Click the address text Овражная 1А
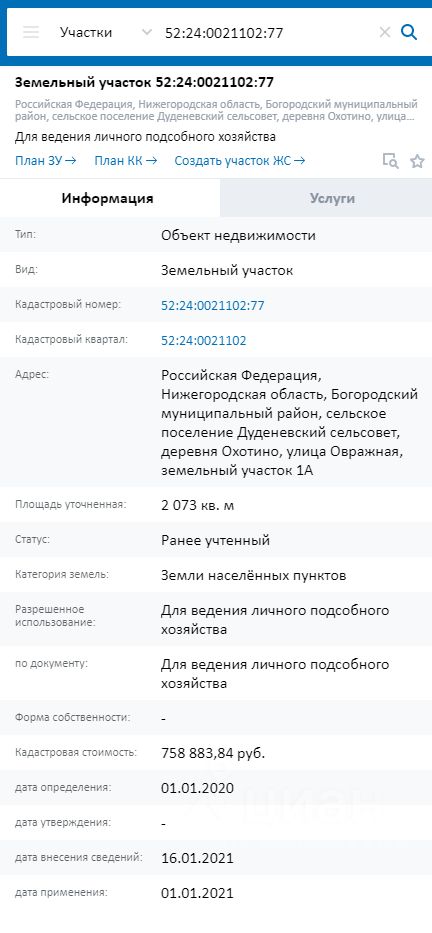The width and height of the screenshot is (432, 933). [x=290, y=423]
